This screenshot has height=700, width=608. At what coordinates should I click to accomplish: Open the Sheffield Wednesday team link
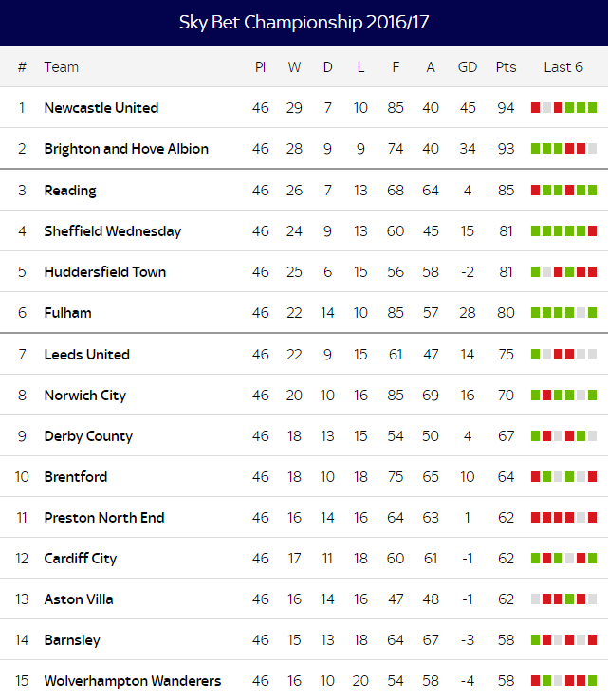coord(113,231)
